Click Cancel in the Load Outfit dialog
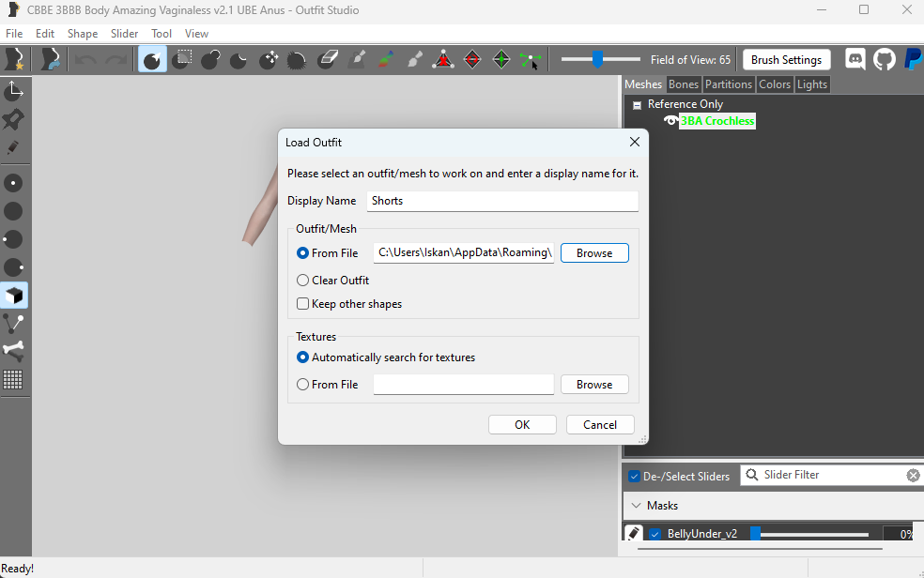The image size is (924, 578). [600, 425]
